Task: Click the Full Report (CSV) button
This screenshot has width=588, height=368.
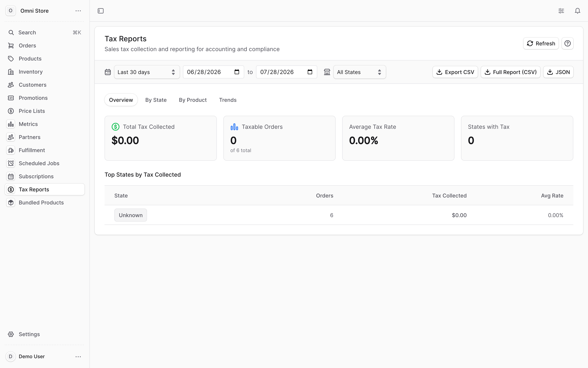Action: (x=510, y=72)
